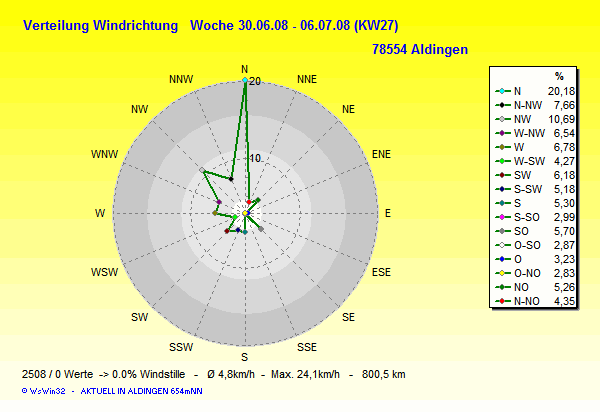Image resolution: width=600 pixels, height=412 pixels.
Task: Select the SSE compass direction label
Action: pyautogui.click(x=308, y=347)
